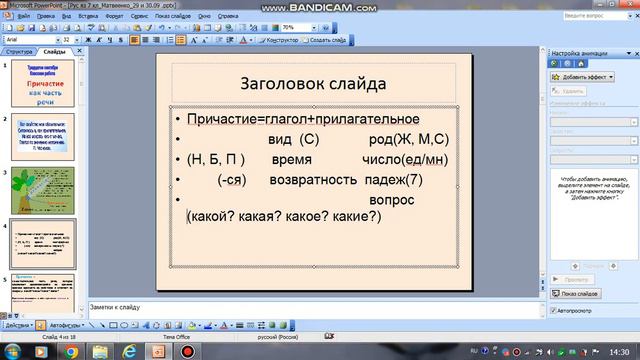
Task: Apply underline (Ч) formatting
Action: coord(110,40)
